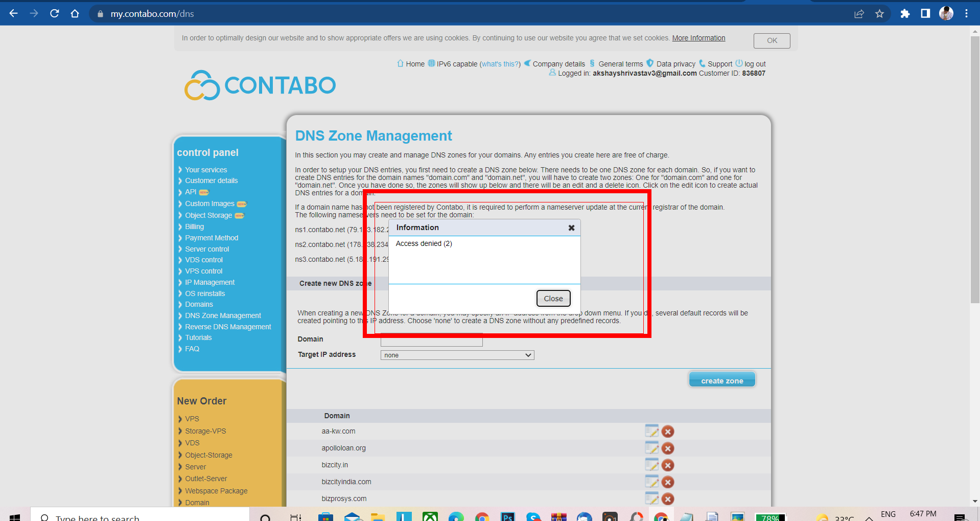
Task: Bookmark this page with the star icon
Action: 879,14
